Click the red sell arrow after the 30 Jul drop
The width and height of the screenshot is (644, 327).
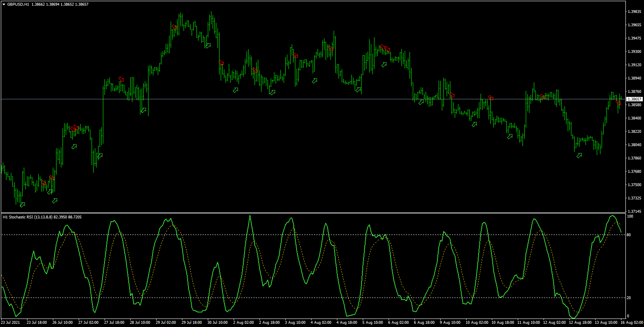[x=221, y=62]
